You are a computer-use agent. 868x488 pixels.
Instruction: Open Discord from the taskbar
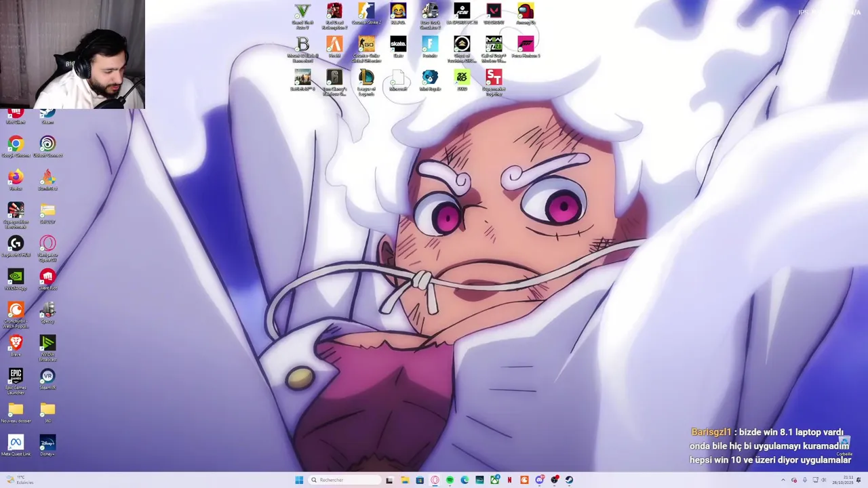point(539,480)
